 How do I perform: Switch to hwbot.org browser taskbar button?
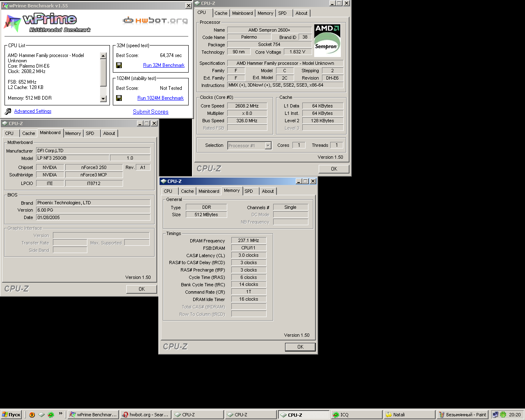point(146,415)
